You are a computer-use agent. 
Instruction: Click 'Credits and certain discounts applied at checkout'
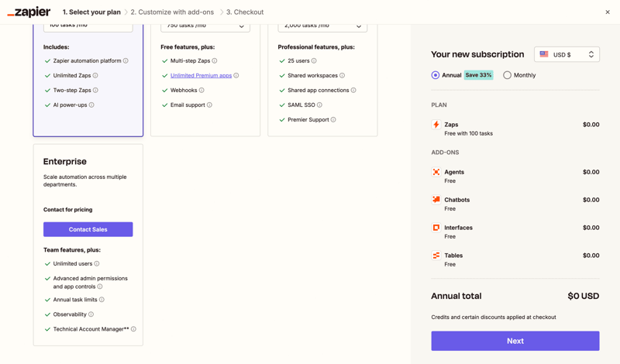pyautogui.click(x=494, y=317)
